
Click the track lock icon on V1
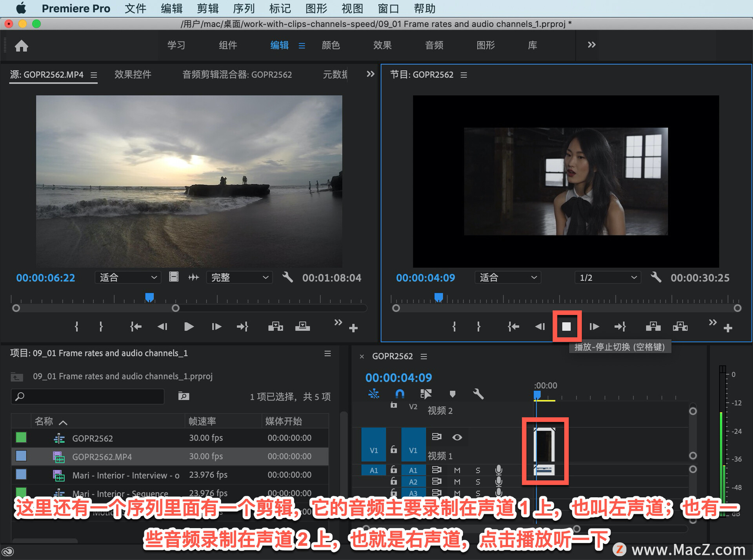[394, 450]
